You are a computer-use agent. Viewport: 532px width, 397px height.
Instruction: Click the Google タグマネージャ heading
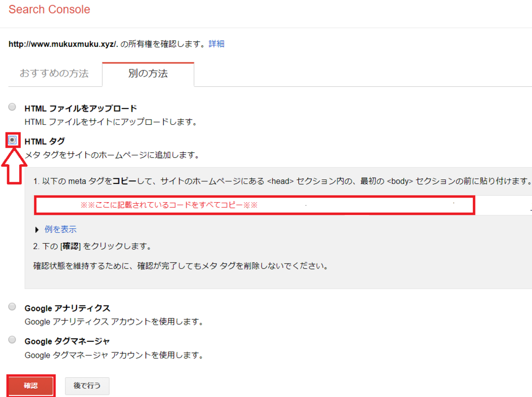(x=67, y=341)
